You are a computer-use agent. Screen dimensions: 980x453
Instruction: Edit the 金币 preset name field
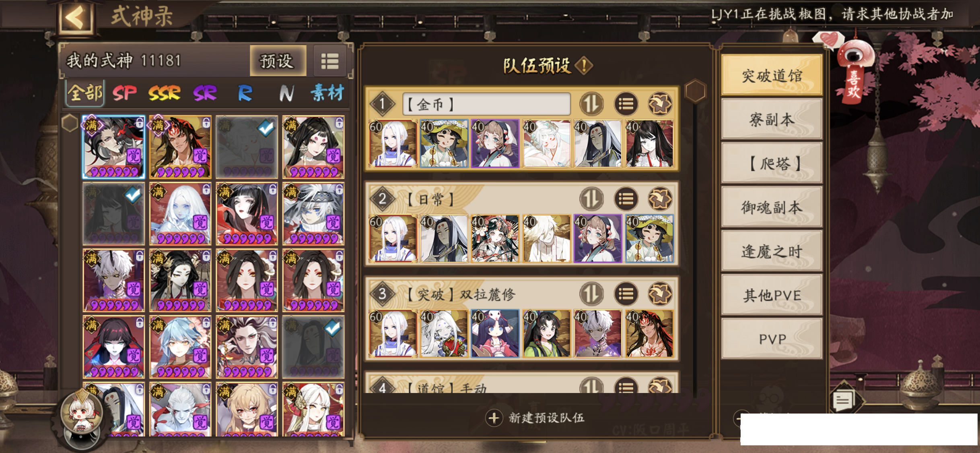click(486, 104)
